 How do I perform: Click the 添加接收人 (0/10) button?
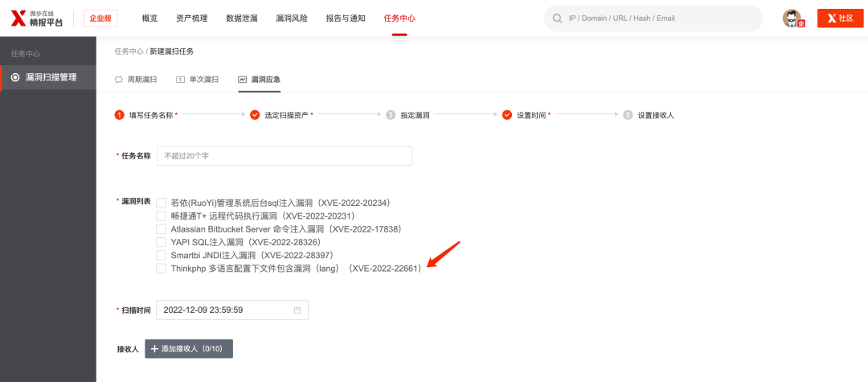(x=189, y=349)
